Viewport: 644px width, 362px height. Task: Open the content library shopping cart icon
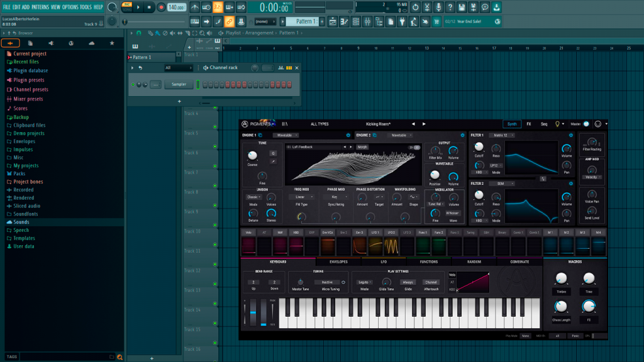pyautogui.click(x=436, y=22)
